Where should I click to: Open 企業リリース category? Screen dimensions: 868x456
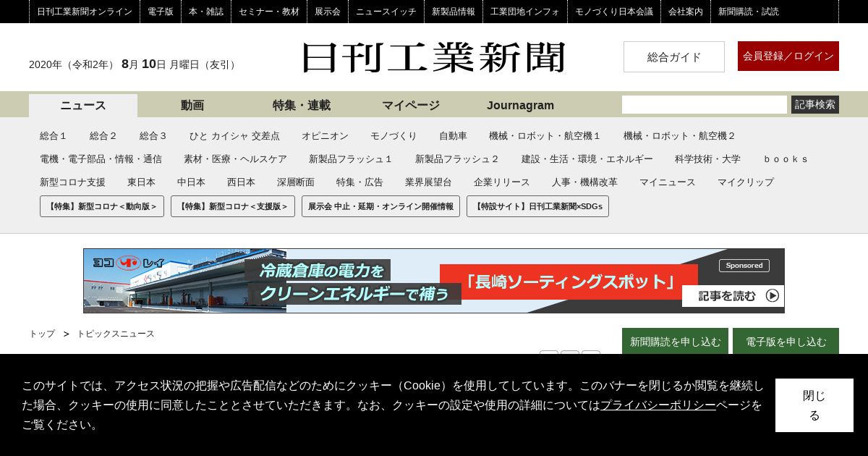click(502, 182)
